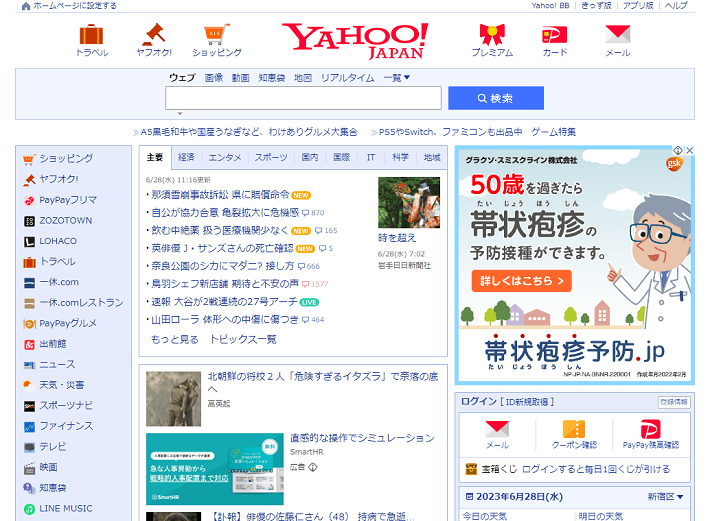The height and width of the screenshot is (521, 710).
Task: Open テレビ in the left sidebar
Action: tap(53, 447)
